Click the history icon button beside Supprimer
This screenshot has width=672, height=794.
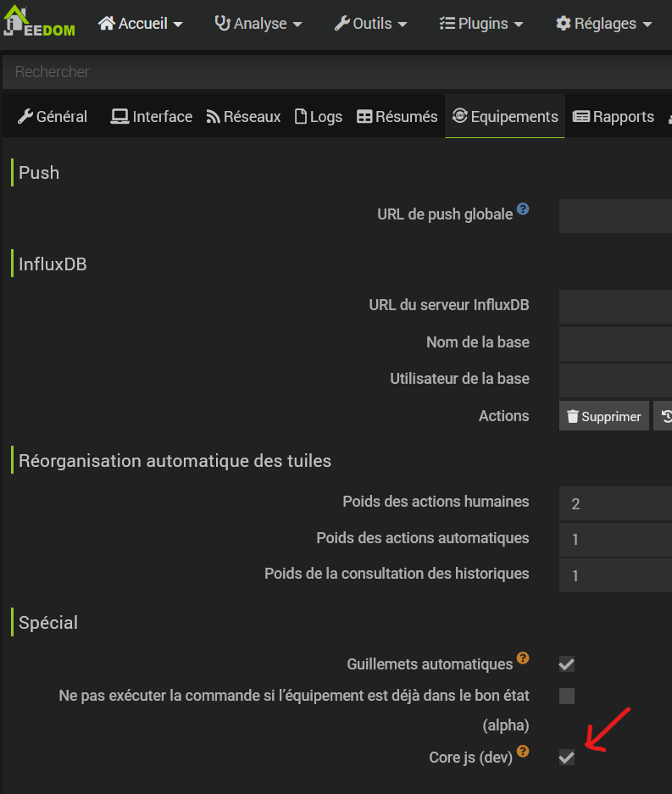click(x=664, y=416)
